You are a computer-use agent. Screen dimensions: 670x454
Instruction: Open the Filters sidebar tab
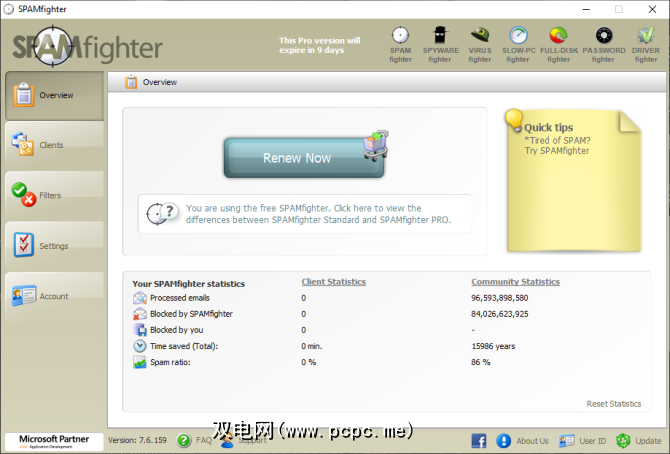click(54, 195)
